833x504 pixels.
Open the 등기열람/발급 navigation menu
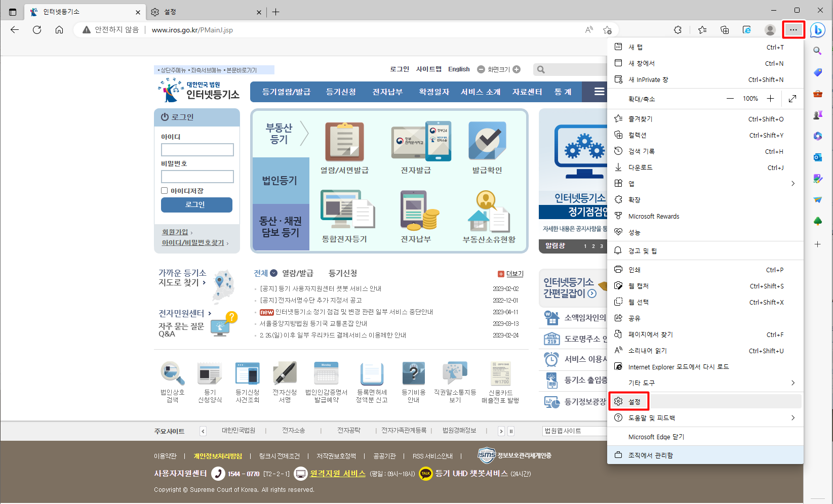pos(286,92)
